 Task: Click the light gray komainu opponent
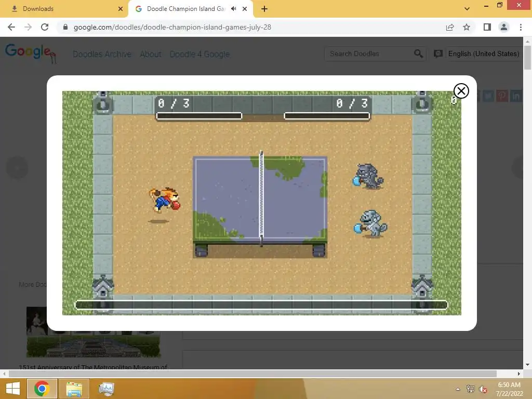click(370, 223)
